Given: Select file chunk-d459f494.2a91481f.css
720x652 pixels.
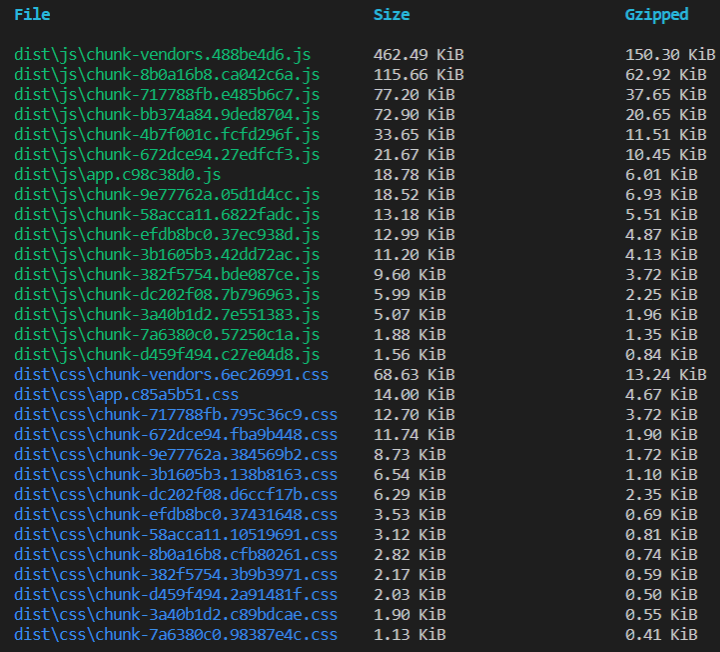Looking at the screenshot, I should click(x=176, y=594).
